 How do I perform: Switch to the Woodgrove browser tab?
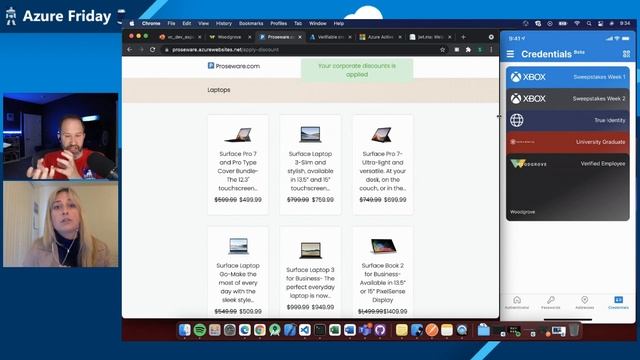tap(229, 37)
